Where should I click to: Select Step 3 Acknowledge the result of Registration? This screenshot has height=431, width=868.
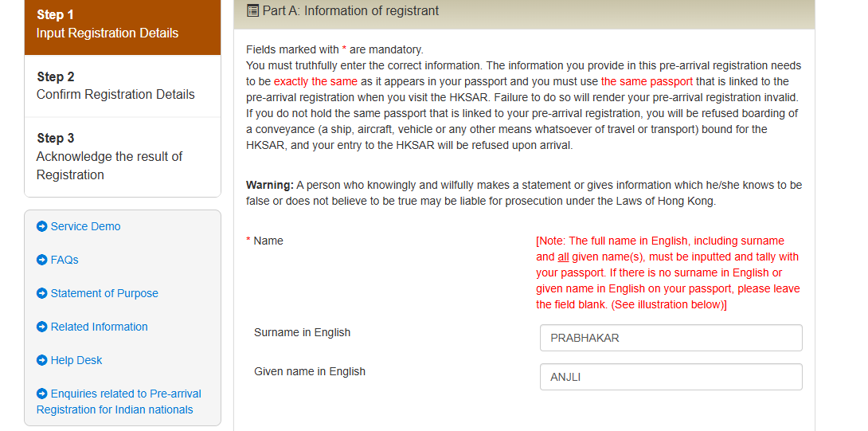point(123,157)
